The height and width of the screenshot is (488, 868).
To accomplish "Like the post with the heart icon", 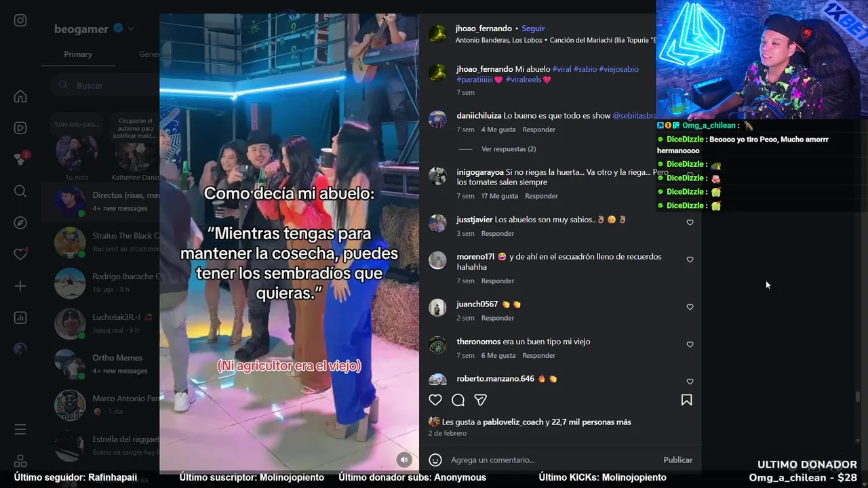I will 435,400.
